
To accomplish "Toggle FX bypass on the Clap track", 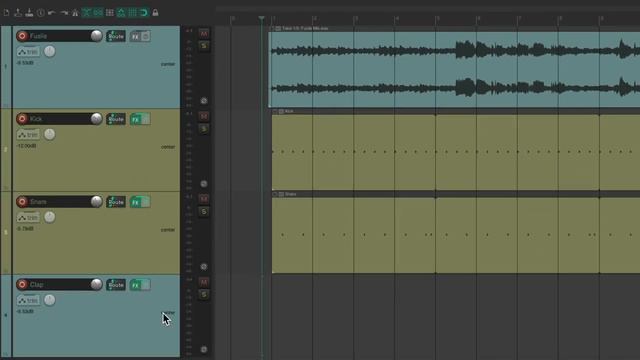I will [146, 285].
